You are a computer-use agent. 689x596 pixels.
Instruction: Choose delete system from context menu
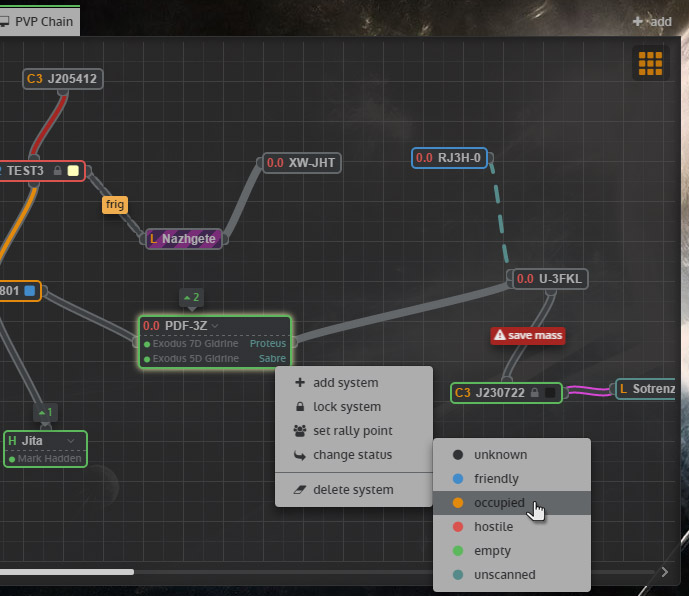coord(352,490)
